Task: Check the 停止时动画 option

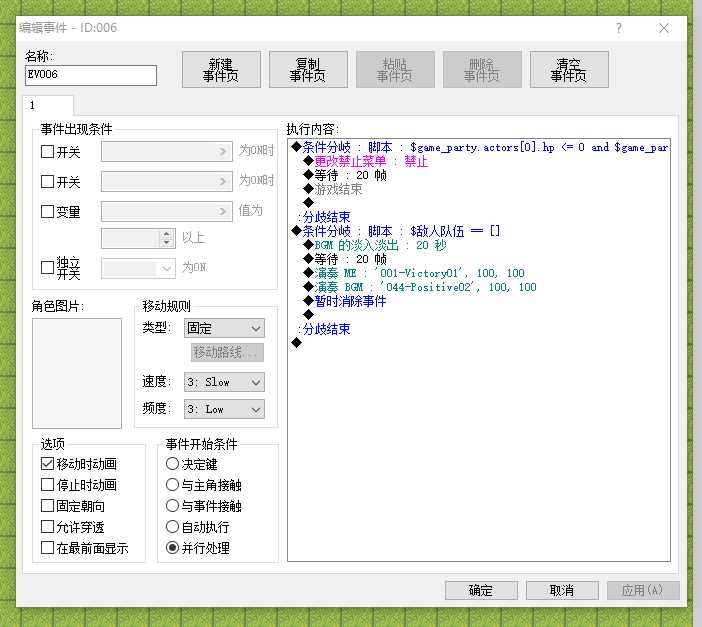Action: (47, 485)
